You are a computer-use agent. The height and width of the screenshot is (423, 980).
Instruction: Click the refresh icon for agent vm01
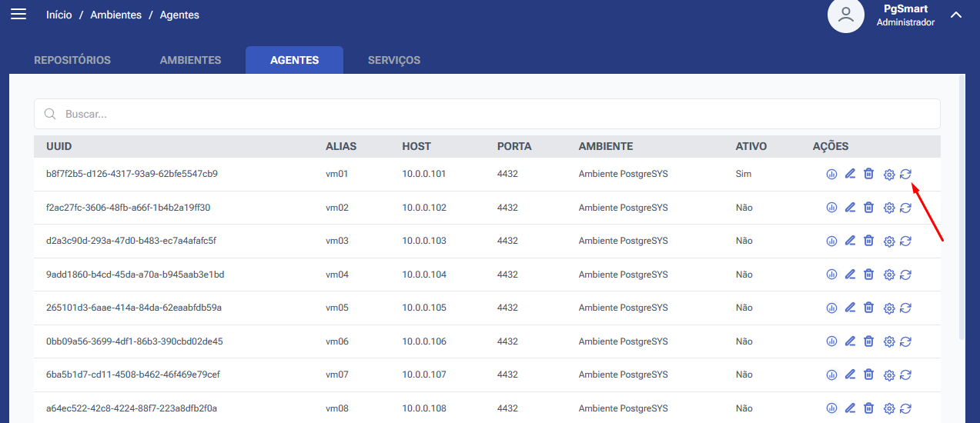click(x=906, y=174)
